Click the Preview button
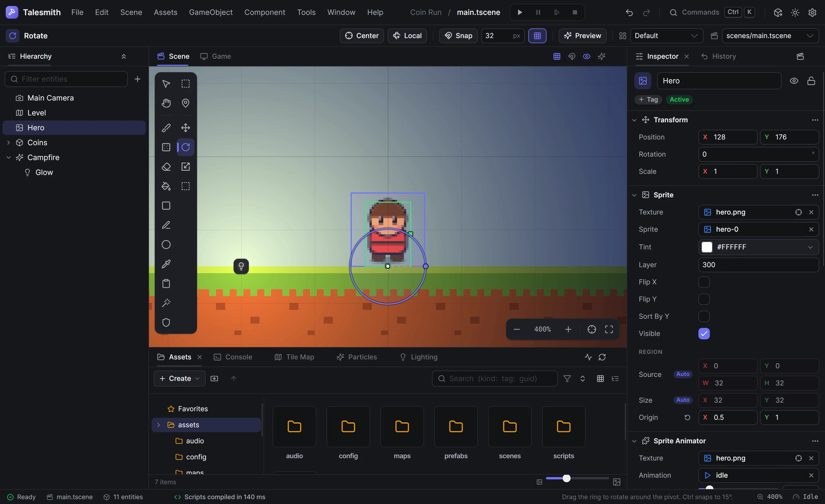825x504 pixels. click(x=582, y=36)
